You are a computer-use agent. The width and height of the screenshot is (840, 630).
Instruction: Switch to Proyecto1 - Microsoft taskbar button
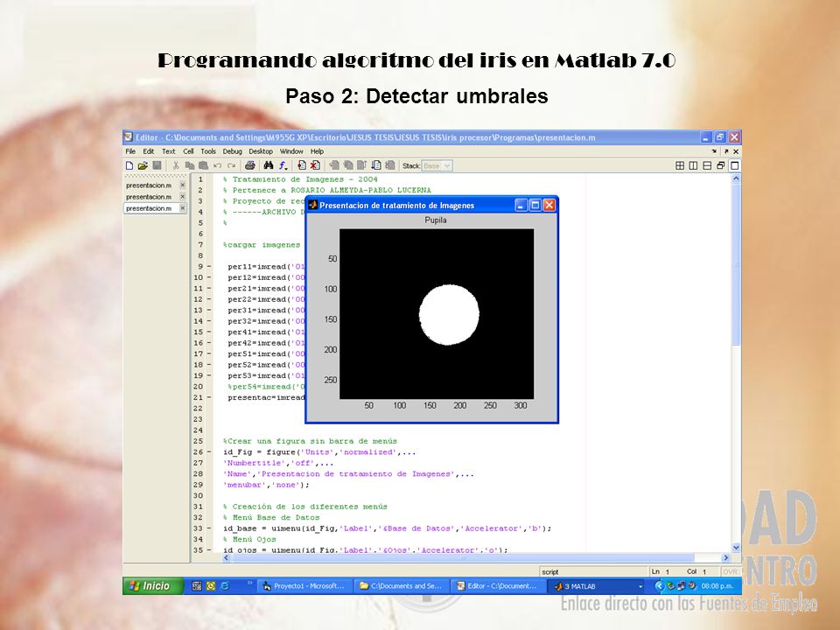point(304,586)
